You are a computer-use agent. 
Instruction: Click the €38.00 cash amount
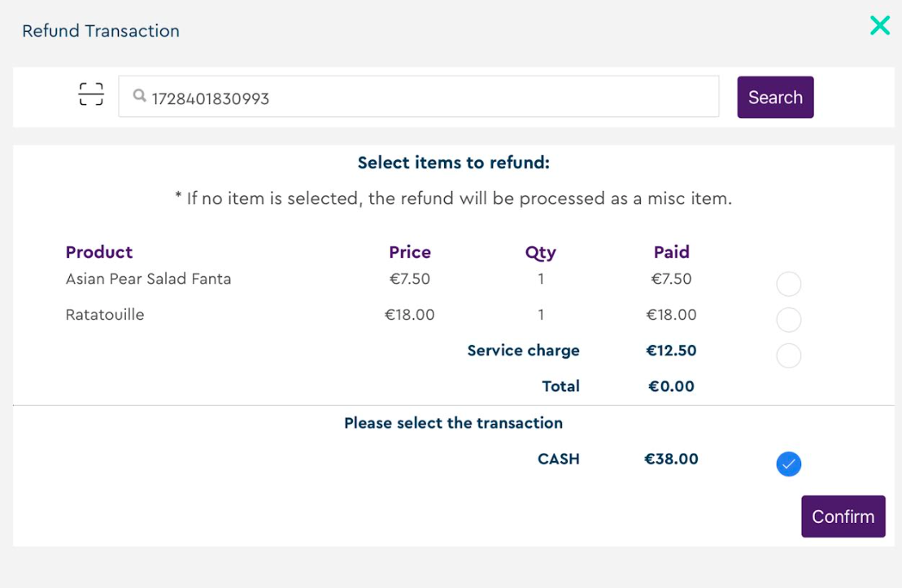[x=671, y=459]
